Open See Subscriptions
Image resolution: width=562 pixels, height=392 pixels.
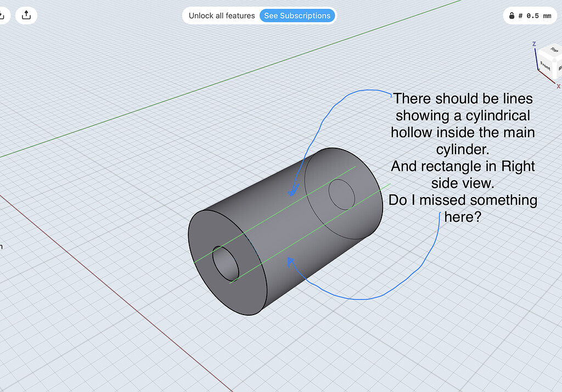297,15
